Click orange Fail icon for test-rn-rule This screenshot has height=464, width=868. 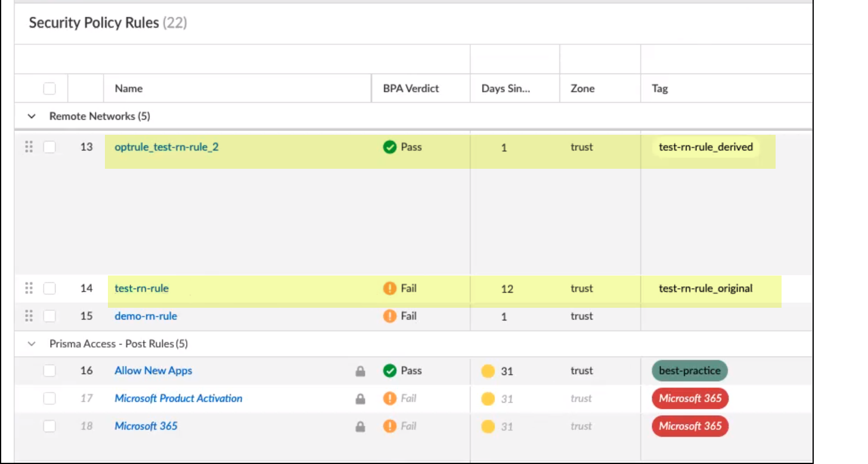[390, 289]
